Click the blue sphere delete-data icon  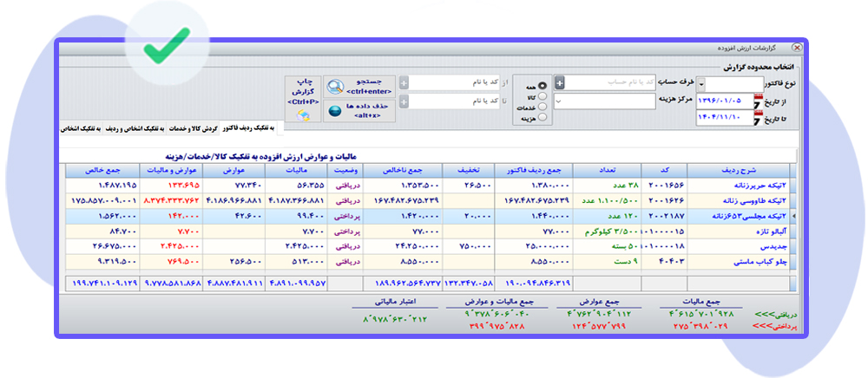point(334,110)
